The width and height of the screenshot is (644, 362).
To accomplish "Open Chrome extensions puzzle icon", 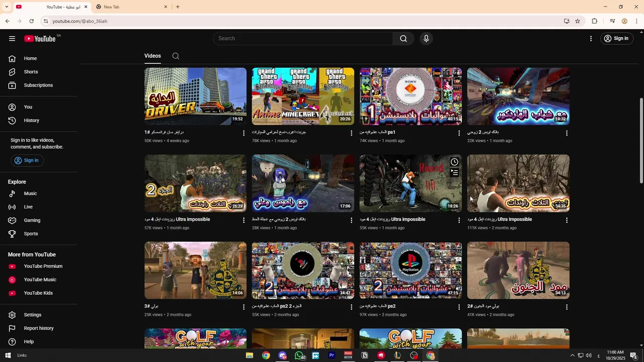I will point(595,21).
